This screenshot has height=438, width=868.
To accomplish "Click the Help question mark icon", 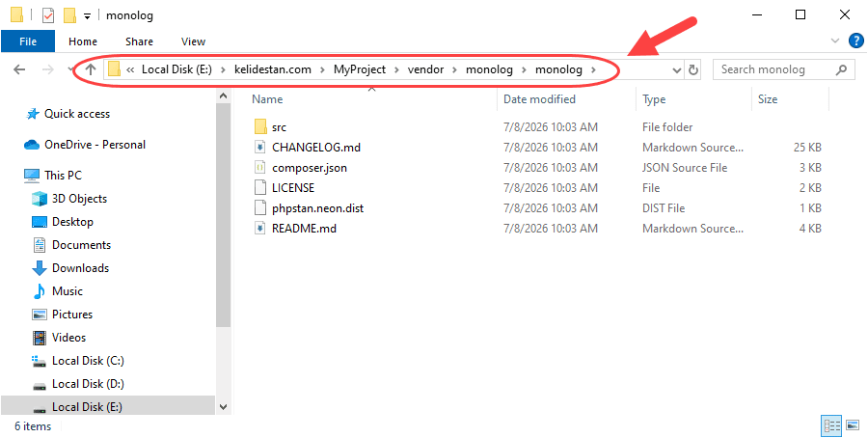I will pos(856,41).
